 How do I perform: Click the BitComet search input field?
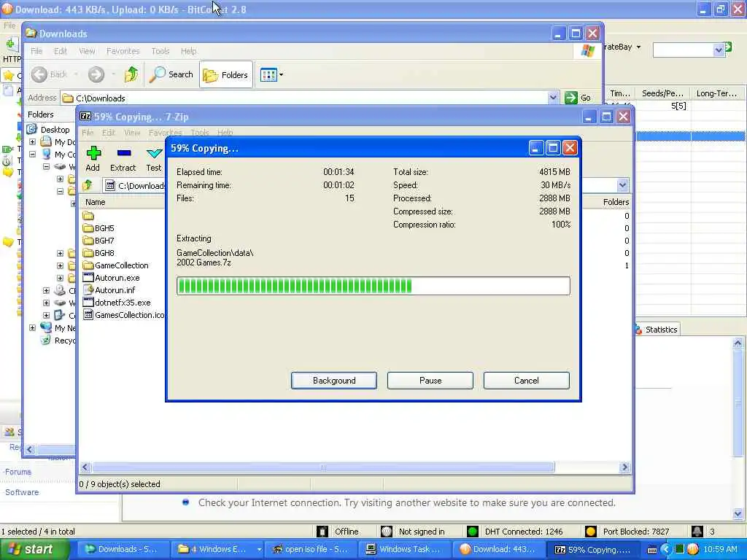coord(684,50)
